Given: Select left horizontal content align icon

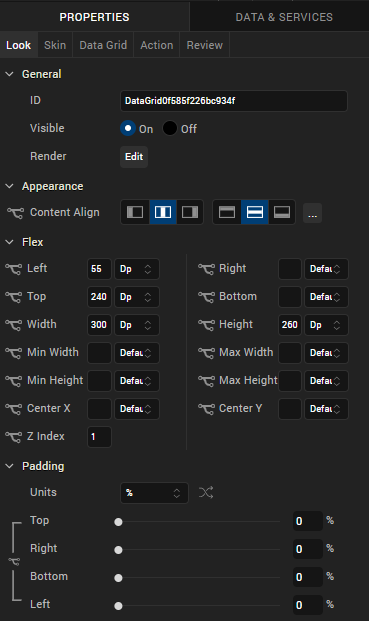Looking at the screenshot, I should [135, 212].
